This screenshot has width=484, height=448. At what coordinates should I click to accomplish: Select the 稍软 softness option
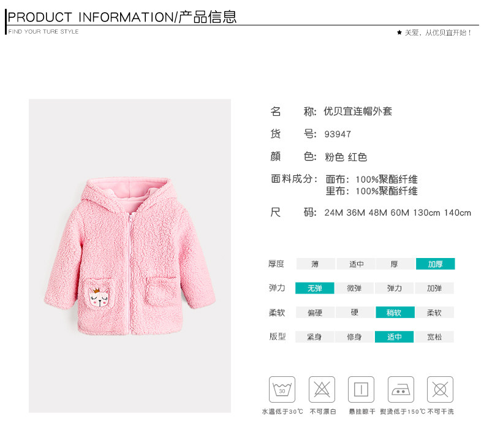coord(395,313)
